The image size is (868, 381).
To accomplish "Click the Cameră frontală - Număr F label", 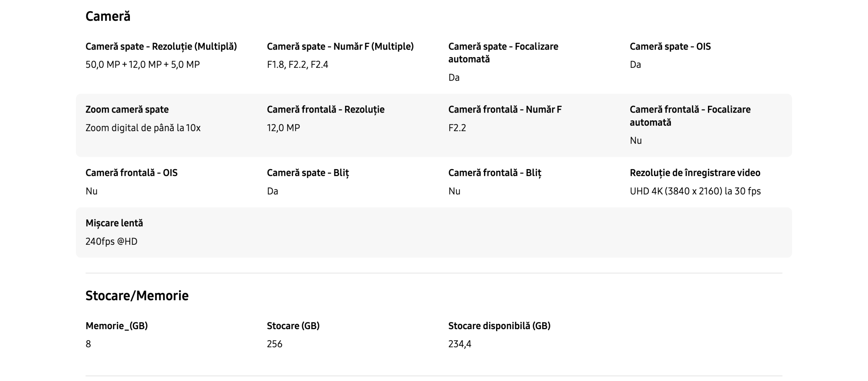I will [x=505, y=109].
